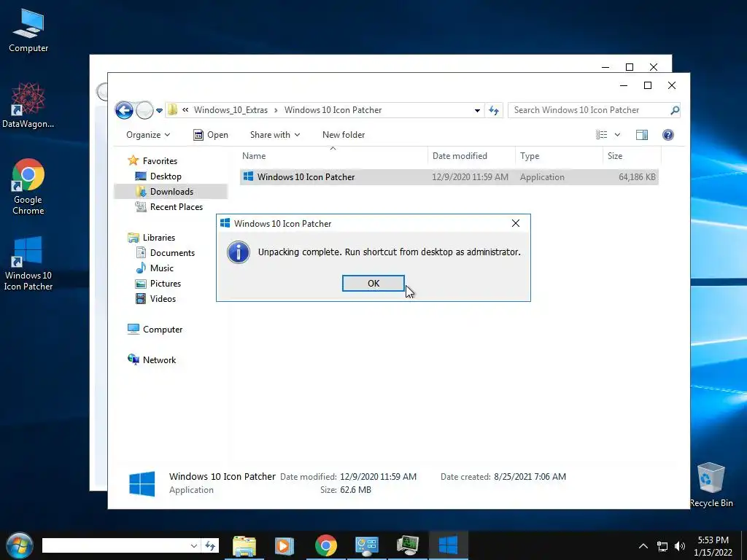The width and height of the screenshot is (747, 560).
Task: Select the Windows_10_Extras breadcrumb
Action: [x=231, y=110]
